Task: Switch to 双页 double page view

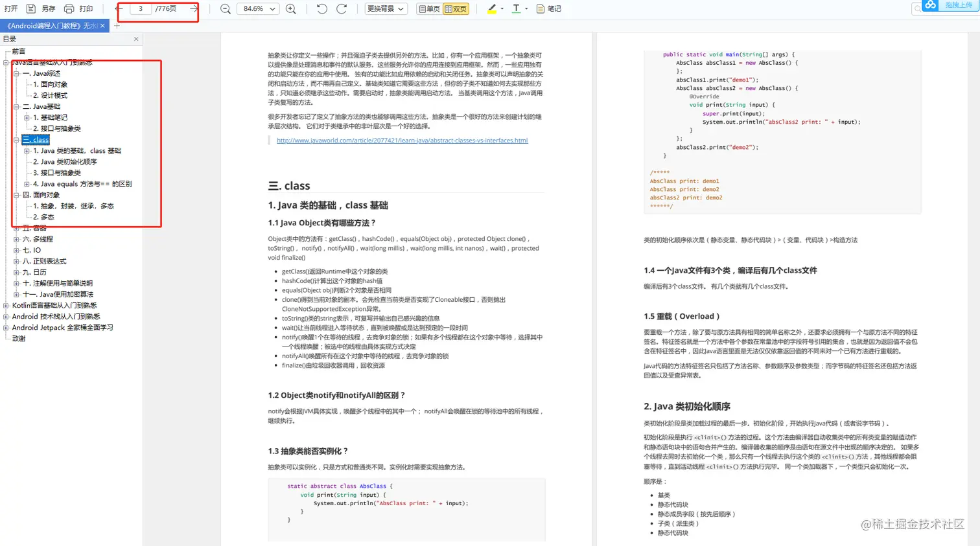Action: (x=456, y=9)
